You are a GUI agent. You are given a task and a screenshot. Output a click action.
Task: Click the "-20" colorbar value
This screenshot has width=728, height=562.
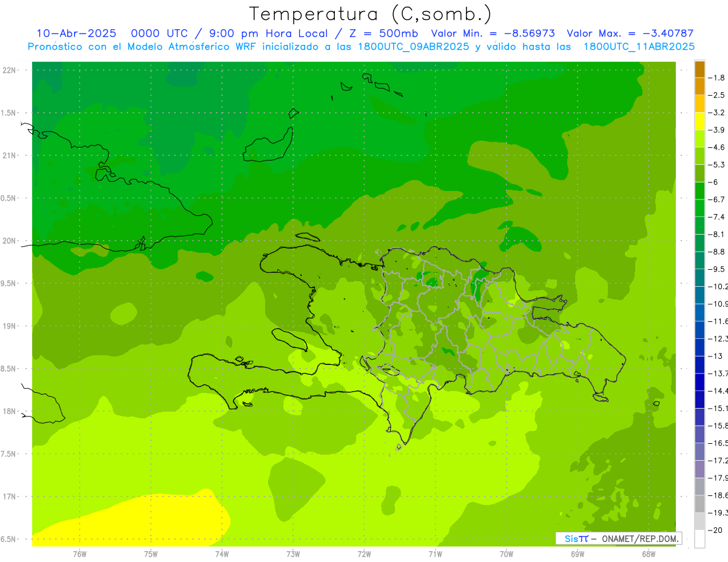pyautogui.click(x=716, y=530)
